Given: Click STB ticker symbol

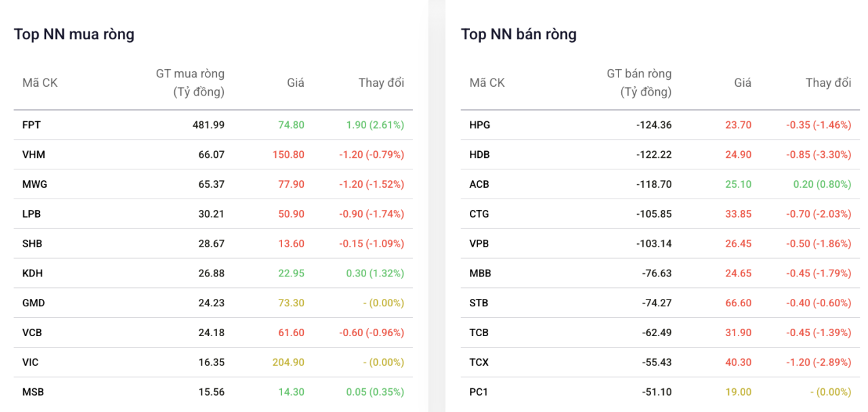Looking at the screenshot, I should [479, 303].
